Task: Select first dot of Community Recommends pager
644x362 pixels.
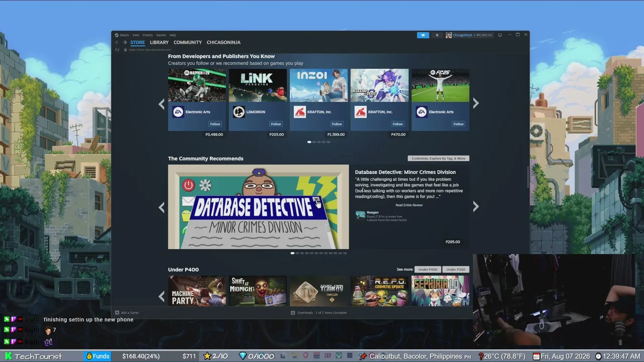Action: click(293, 253)
